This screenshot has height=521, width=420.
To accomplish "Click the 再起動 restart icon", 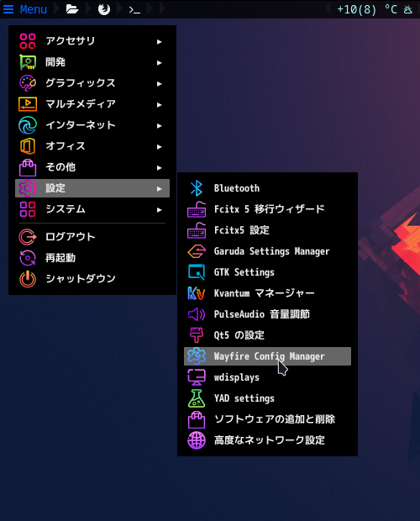I will point(28,258).
